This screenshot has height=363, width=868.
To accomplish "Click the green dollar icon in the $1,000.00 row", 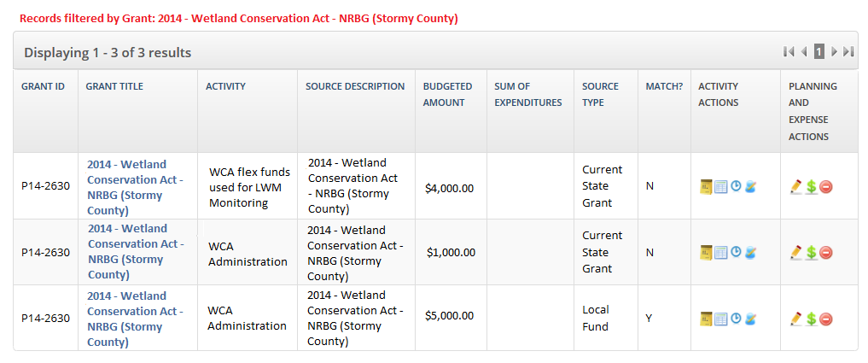I will tap(812, 252).
